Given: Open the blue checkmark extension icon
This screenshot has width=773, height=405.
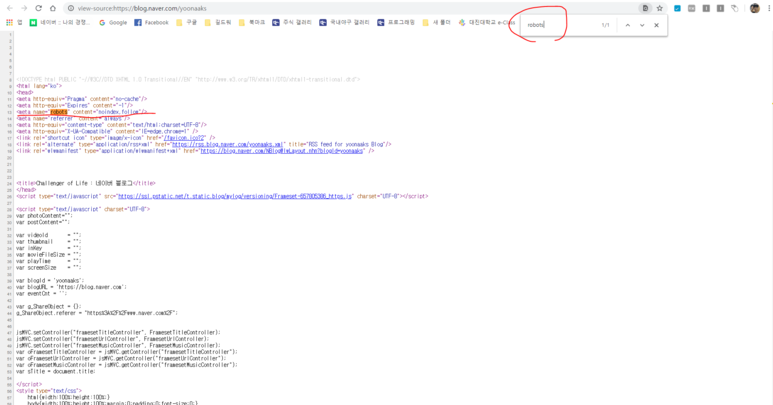Looking at the screenshot, I should 677,8.
